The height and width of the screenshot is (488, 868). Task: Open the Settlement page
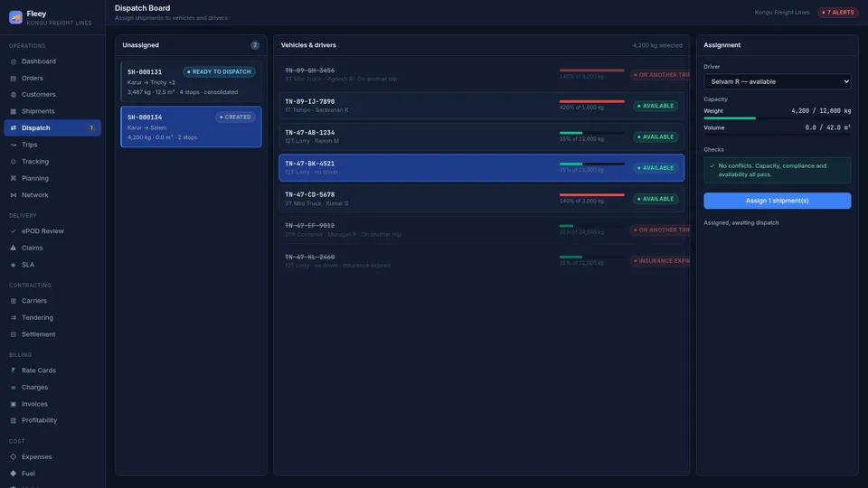[x=52, y=334]
